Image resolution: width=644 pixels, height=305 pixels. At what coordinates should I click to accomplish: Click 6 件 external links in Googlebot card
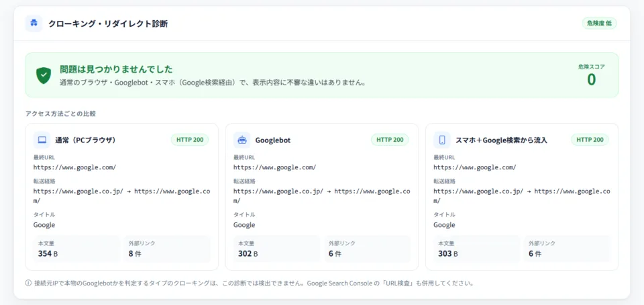[335, 254]
